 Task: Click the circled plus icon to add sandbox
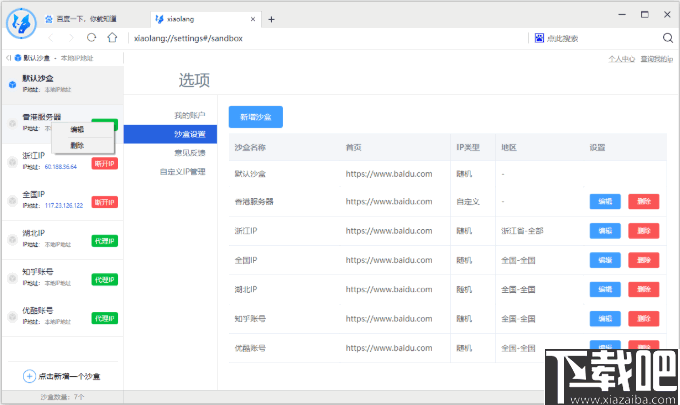click(29, 376)
